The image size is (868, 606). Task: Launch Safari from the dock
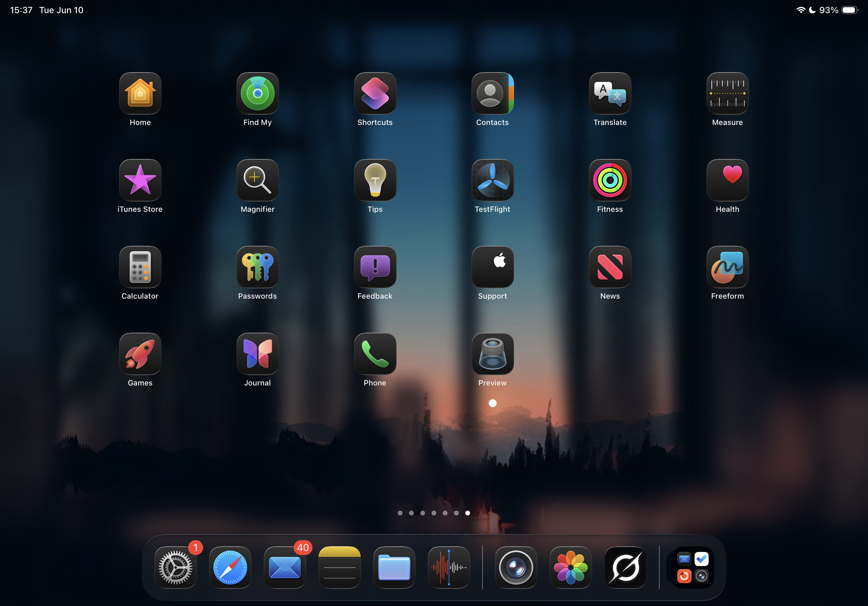pos(230,568)
